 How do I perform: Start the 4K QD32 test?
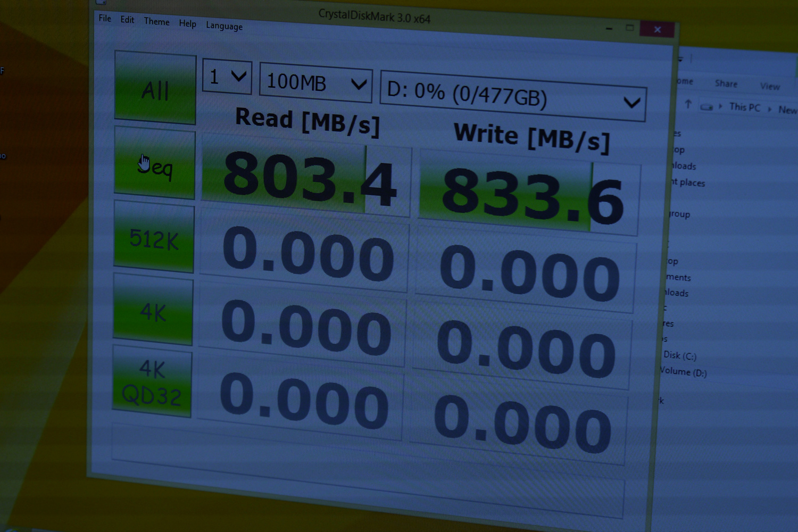click(x=152, y=381)
